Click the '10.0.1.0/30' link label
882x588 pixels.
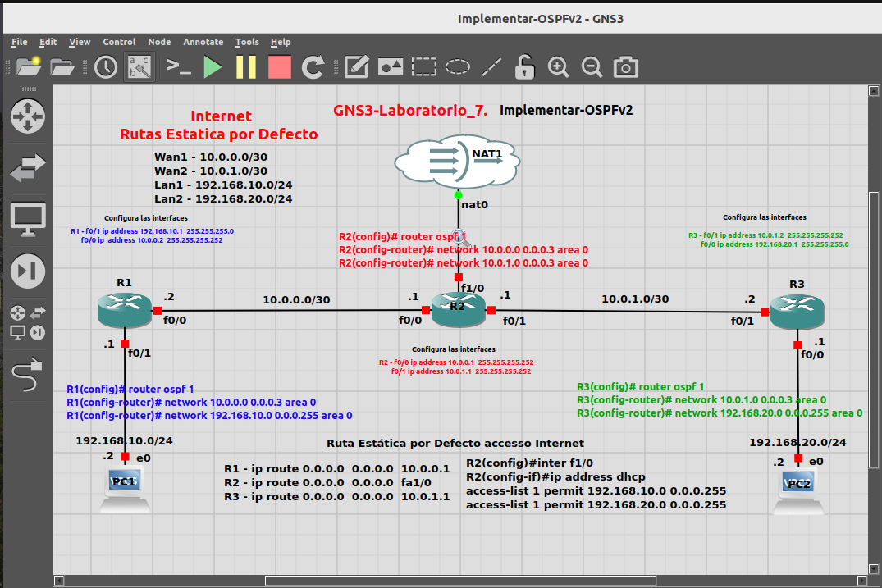635,299
